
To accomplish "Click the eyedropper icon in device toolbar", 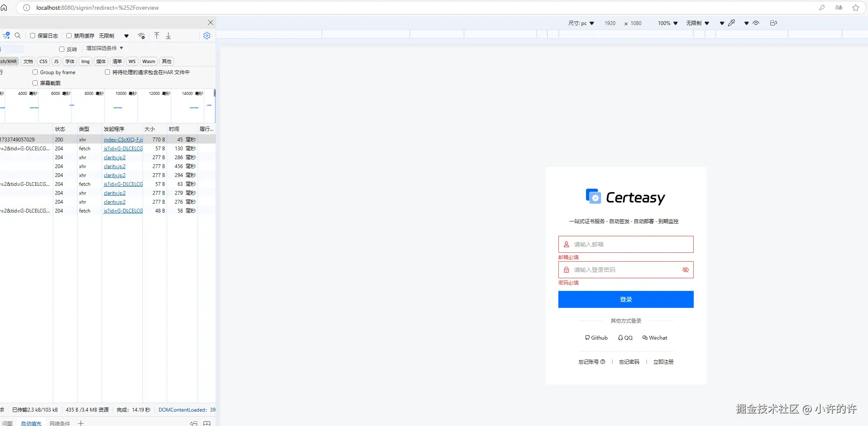I will (731, 23).
